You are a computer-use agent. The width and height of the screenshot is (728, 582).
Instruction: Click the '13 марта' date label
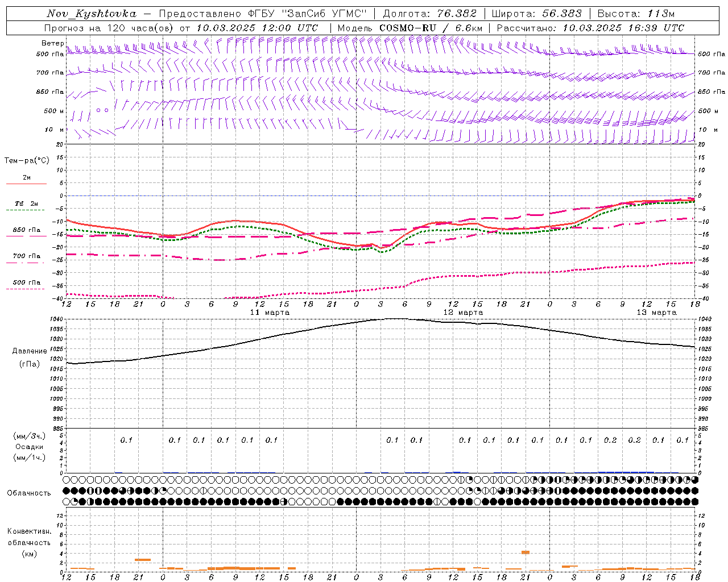656,313
